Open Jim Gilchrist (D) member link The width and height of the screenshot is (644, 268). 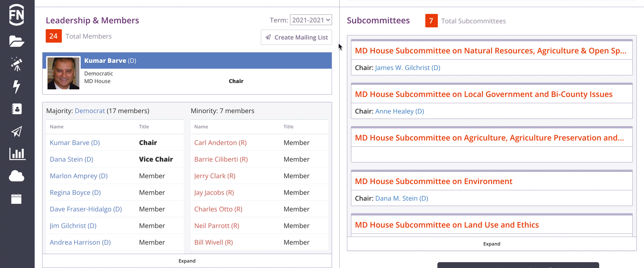coord(73,226)
